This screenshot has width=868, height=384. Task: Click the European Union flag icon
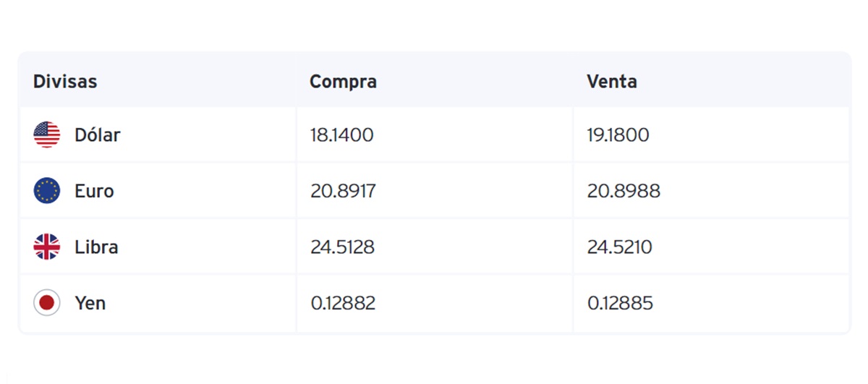[x=47, y=191]
